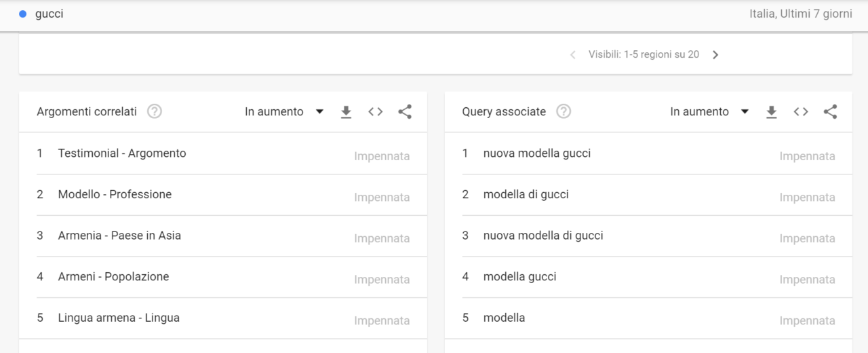Open help for Argomenti correlati
Viewport: 868px width, 353px height.
pyautogui.click(x=155, y=111)
